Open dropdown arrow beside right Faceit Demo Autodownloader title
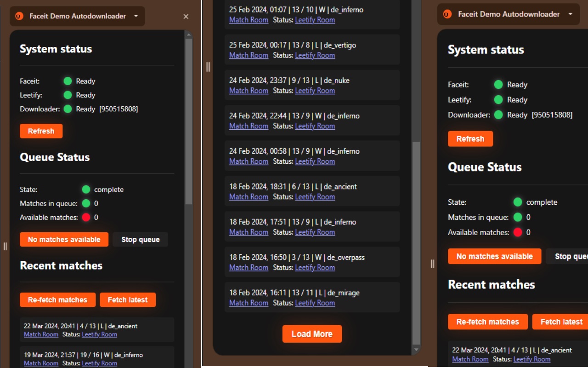Screen dimensions: 588x368 pos(571,14)
